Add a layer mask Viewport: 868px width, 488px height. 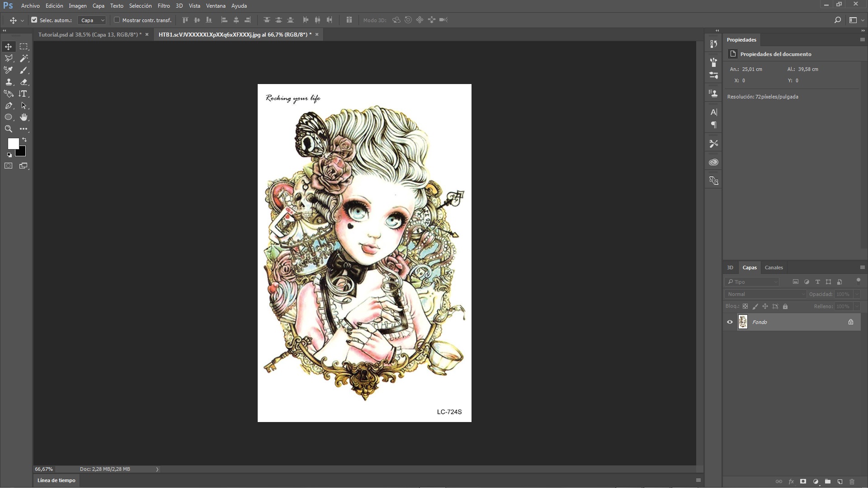point(803,482)
